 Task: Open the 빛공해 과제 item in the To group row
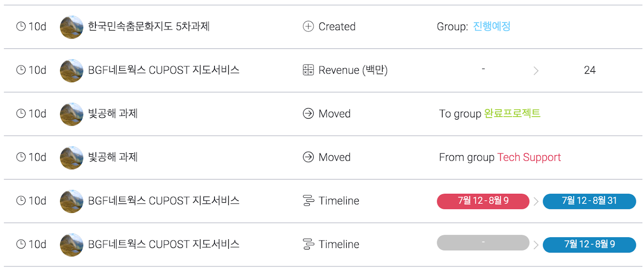113,113
